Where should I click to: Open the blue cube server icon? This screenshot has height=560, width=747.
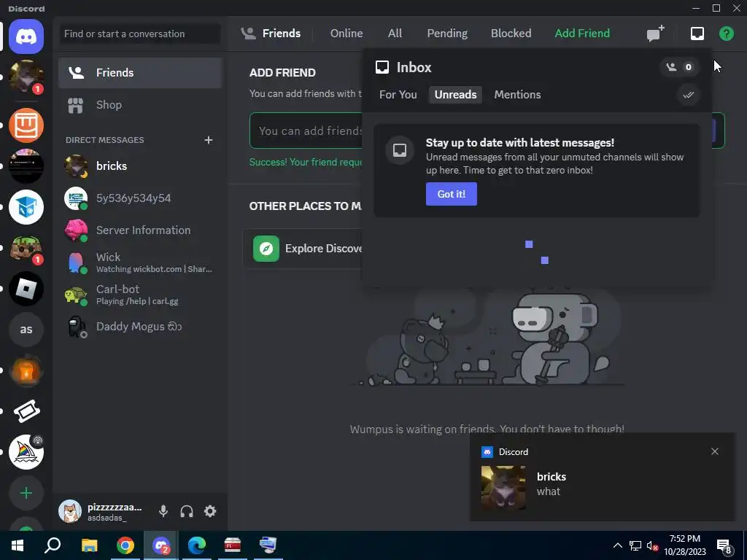(x=26, y=207)
